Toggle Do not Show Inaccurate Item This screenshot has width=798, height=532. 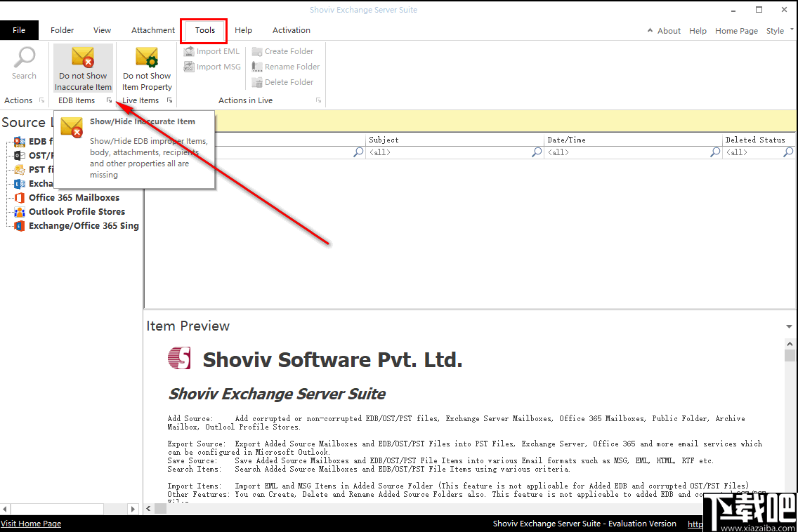click(82, 67)
